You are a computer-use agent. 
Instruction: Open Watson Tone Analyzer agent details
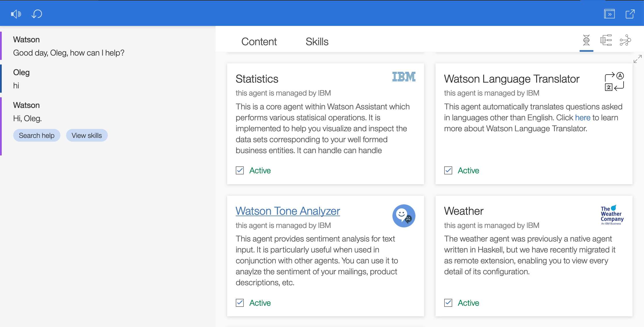coord(287,211)
